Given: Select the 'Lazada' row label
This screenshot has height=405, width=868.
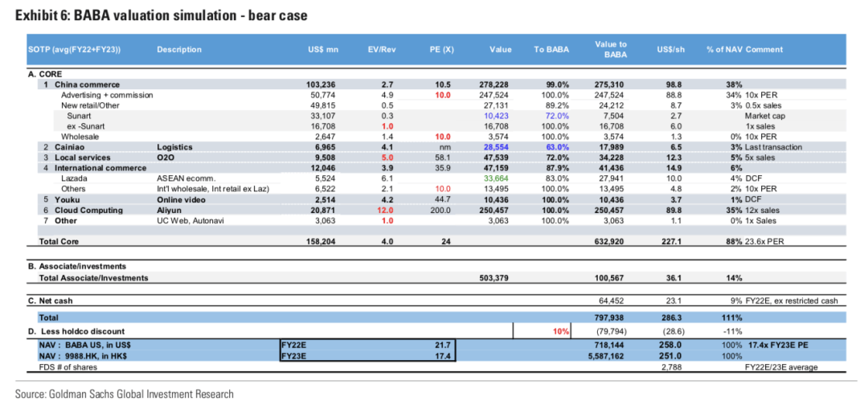Looking at the screenshot, I should (74, 178).
